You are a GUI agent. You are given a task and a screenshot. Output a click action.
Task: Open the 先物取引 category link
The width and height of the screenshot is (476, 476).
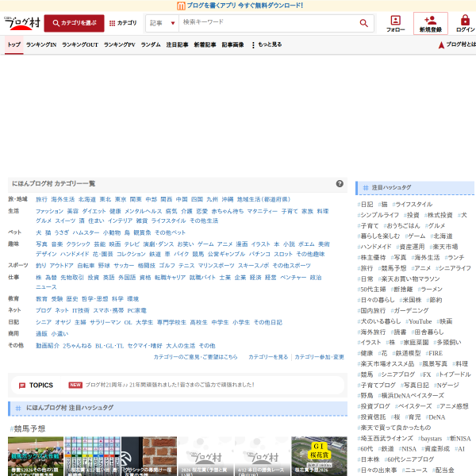tap(72, 278)
